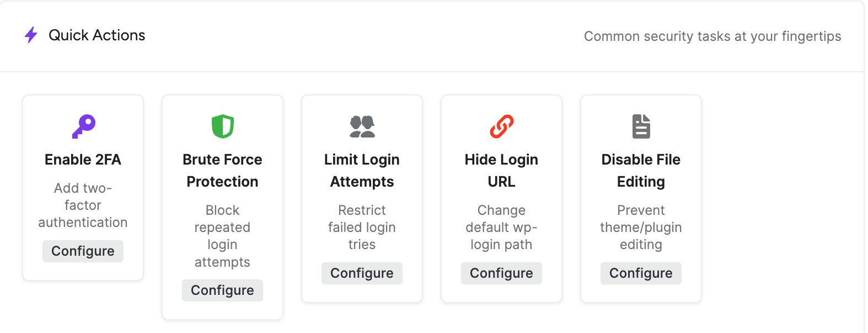Click the purple key icon for 2FA

pyautogui.click(x=84, y=126)
